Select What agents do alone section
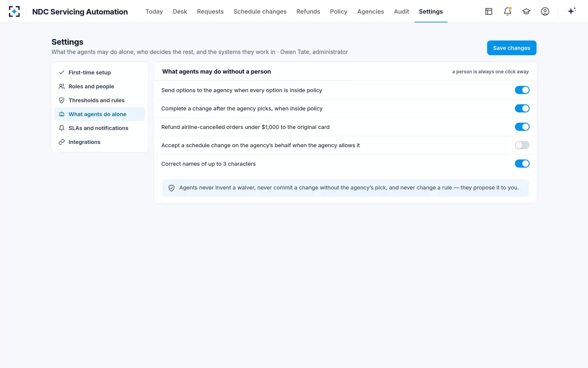The width and height of the screenshot is (588, 368). [100, 114]
